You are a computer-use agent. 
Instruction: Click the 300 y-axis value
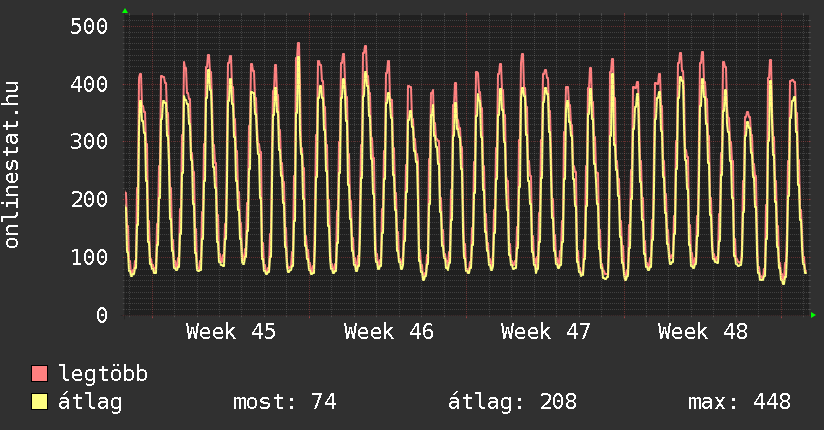tap(89, 142)
